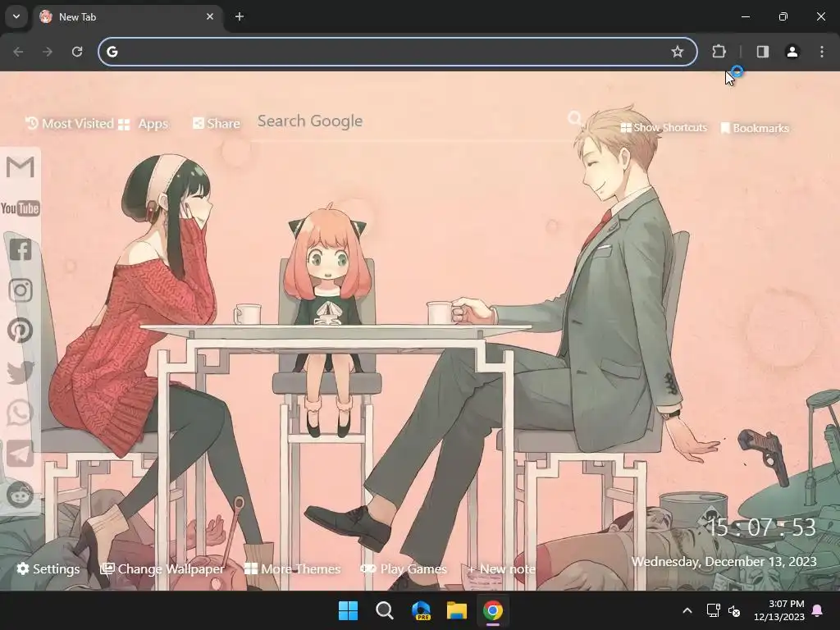
Task: Open the Pinterest sidebar shortcut
Action: (21, 331)
